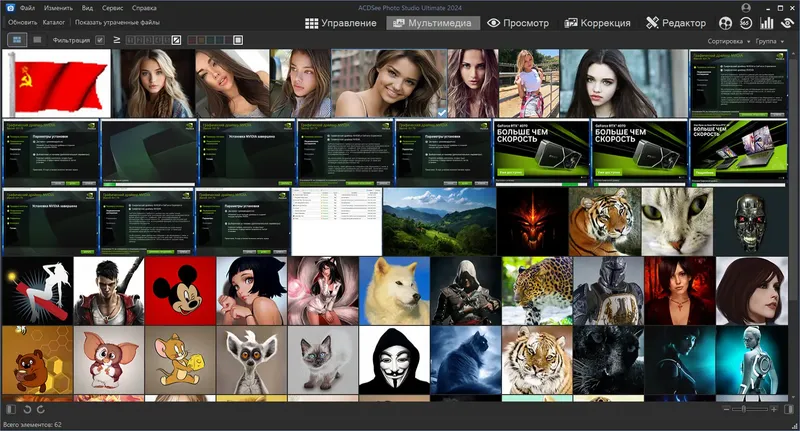
Task: Switch to the Редактор mode tab
Action: 676,23
